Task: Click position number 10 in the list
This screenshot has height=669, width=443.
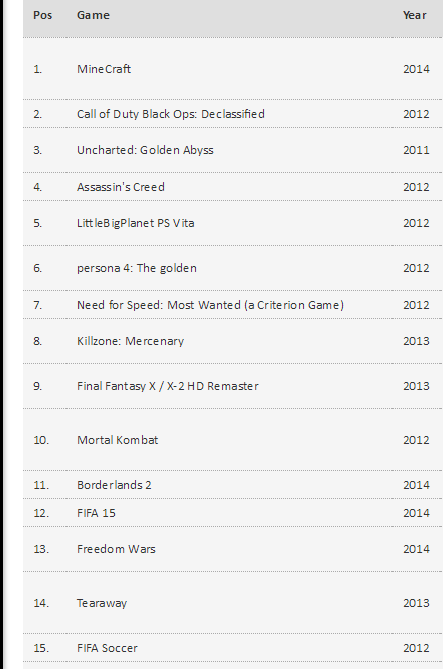Action: pyautogui.click(x=41, y=440)
